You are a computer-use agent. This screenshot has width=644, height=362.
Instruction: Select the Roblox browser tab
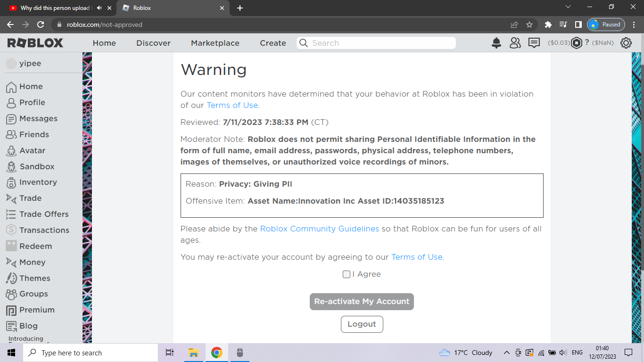173,8
